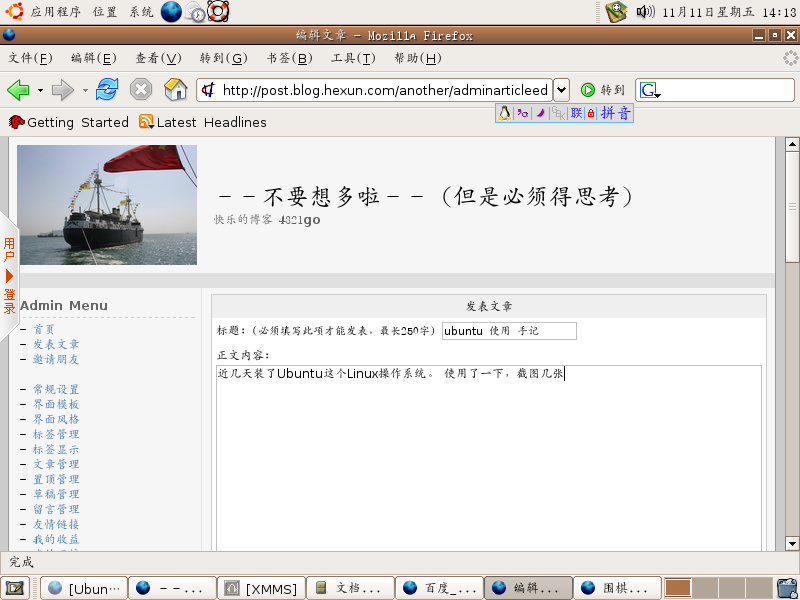Click the ship blog header image

(107, 205)
